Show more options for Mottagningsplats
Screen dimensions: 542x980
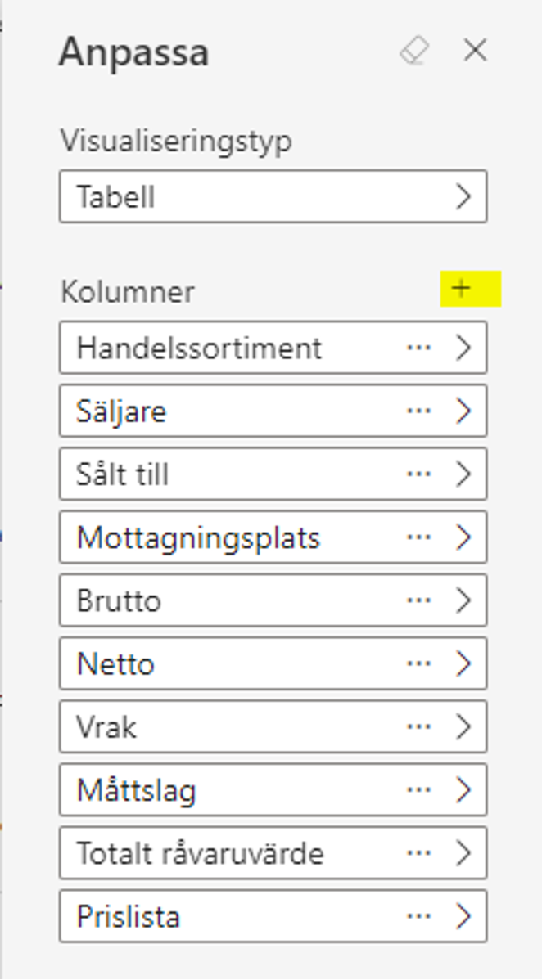(418, 537)
